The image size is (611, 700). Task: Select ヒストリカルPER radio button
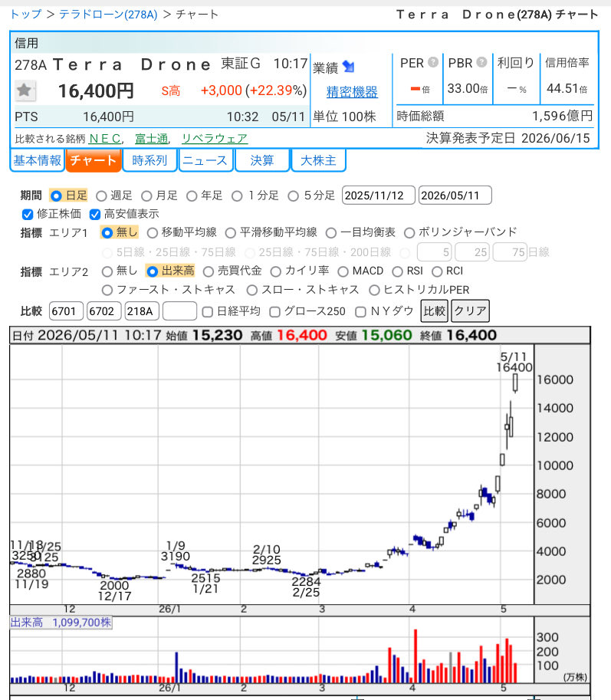pos(374,290)
